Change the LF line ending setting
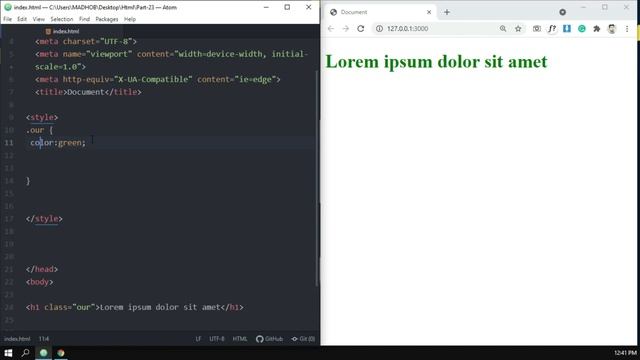 [198, 339]
